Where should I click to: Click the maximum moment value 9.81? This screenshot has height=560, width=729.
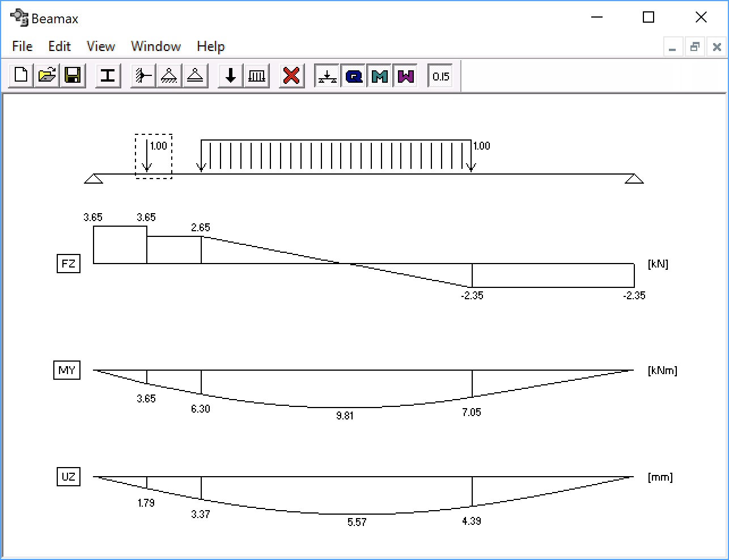click(x=345, y=415)
